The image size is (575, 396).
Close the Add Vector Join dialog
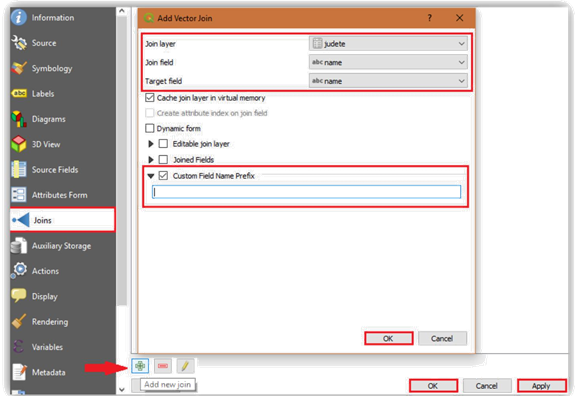[459, 18]
